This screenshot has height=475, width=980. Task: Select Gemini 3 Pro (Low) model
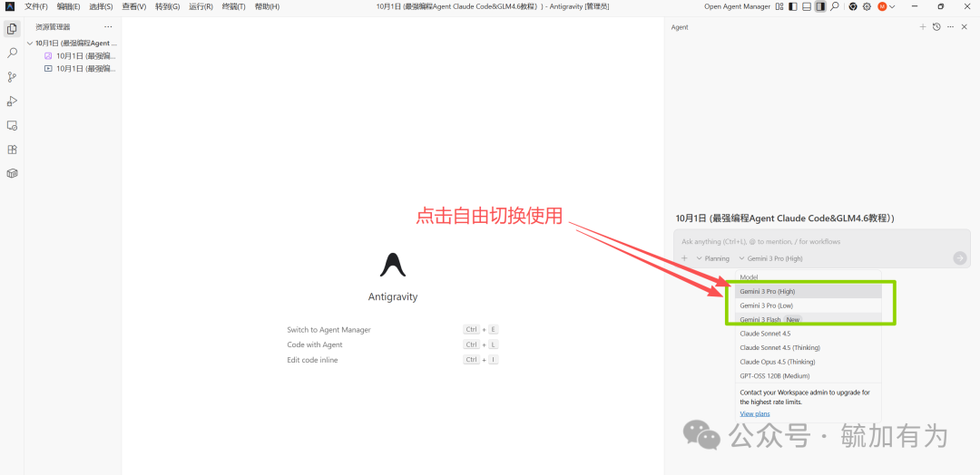[808, 305]
